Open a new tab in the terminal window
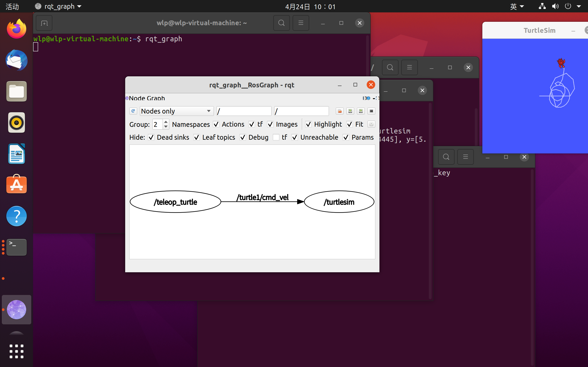This screenshot has width=588, height=367. tap(44, 23)
